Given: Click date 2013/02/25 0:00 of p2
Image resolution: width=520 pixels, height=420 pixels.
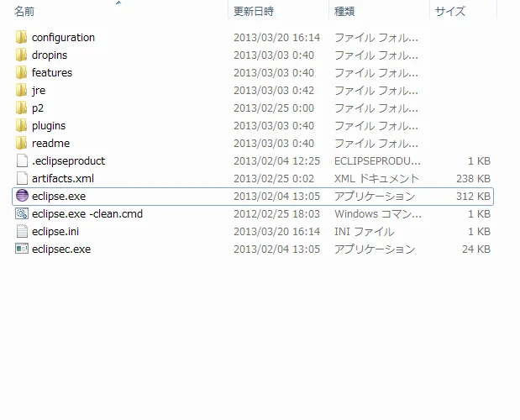Looking at the screenshot, I should 274,108.
